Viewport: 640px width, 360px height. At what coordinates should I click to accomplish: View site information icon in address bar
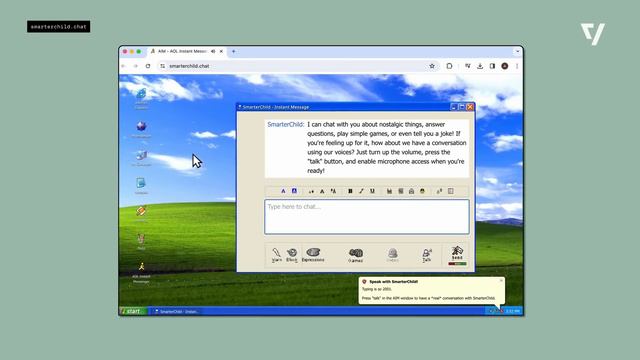coord(163,66)
